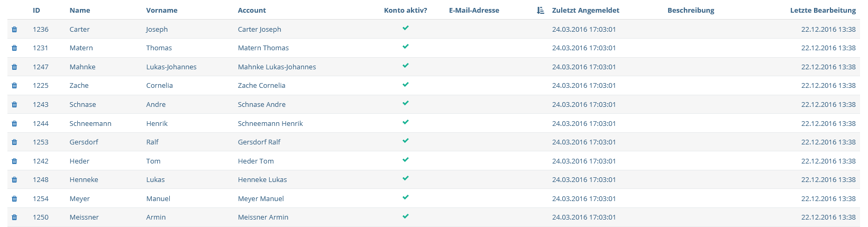Click trash icon for ID 1231 Matern

point(14,48)
